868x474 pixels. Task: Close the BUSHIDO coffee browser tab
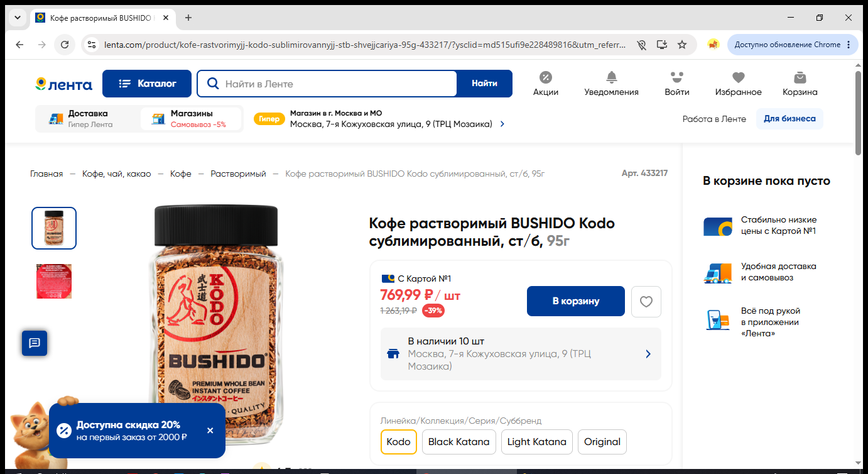166,18
